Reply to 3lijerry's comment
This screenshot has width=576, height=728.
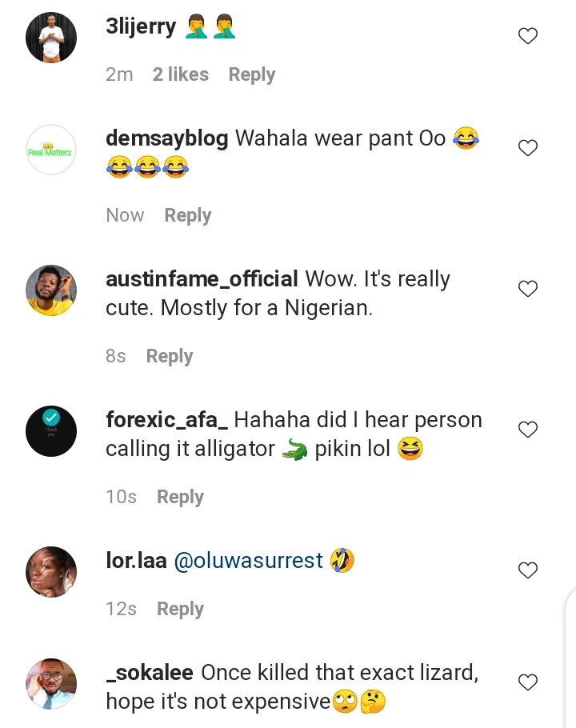(251, 74)
